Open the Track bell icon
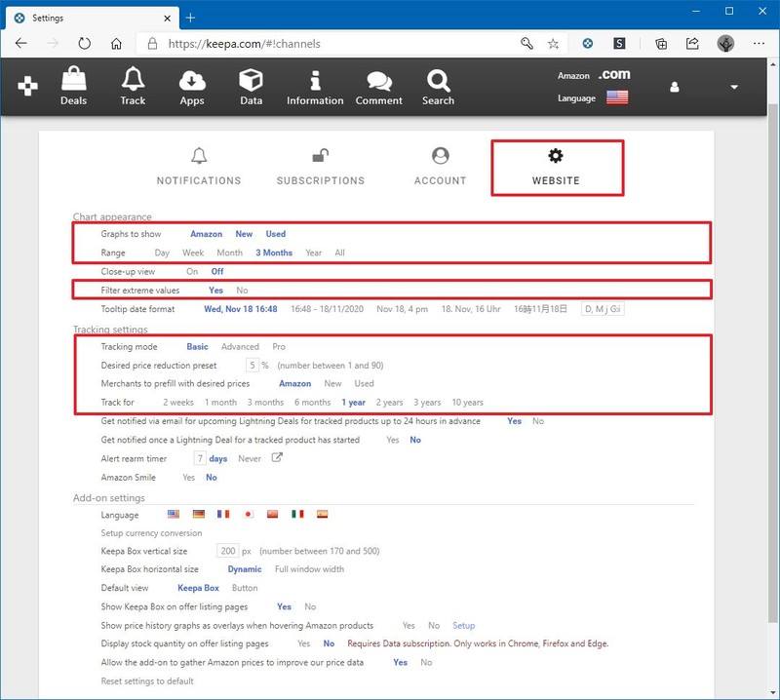 tap(133, 79)
